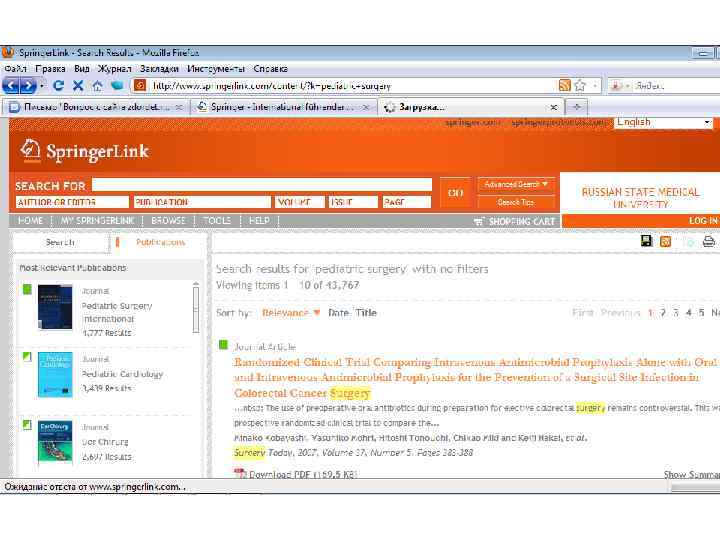The height and width of the screenshot is (540, 720).
Task: Open the English language dropdown
Action: coord(664,122)
